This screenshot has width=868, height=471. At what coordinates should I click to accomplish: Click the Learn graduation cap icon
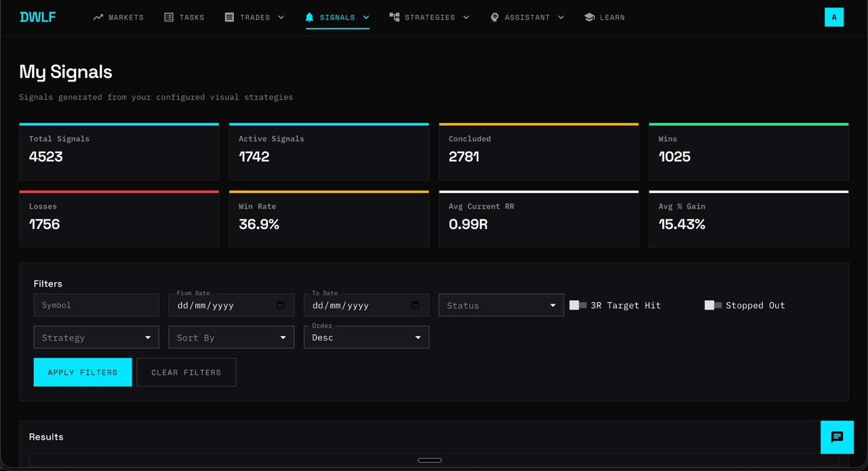click(x=589, y=17)
